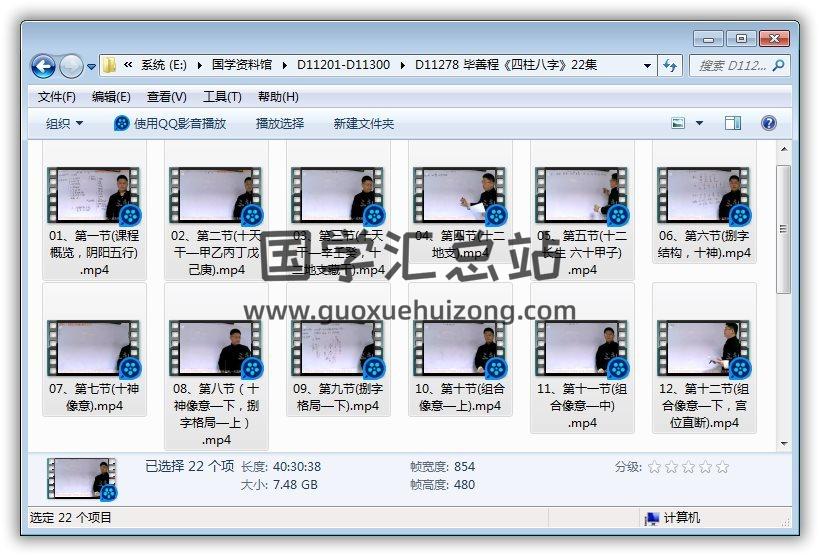Select the 06、第六节 video thumbnail

[x=704, y=195]
